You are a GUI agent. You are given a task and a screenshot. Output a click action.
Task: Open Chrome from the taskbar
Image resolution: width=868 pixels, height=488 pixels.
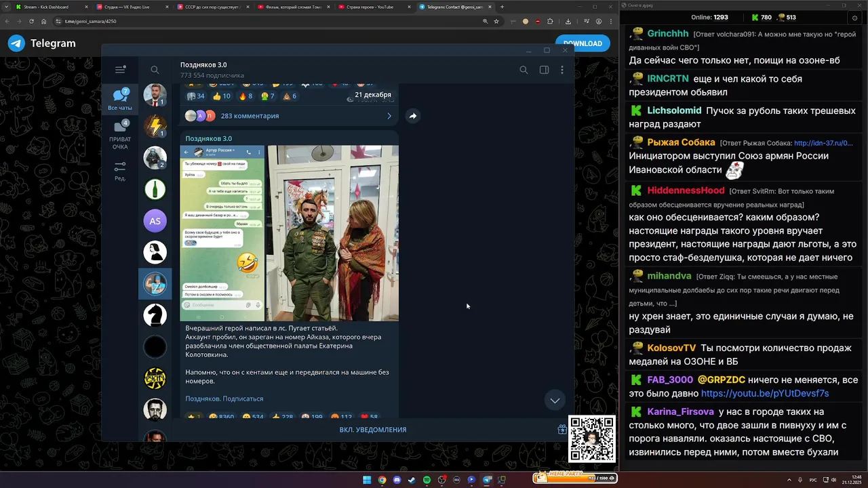(382, 480)
